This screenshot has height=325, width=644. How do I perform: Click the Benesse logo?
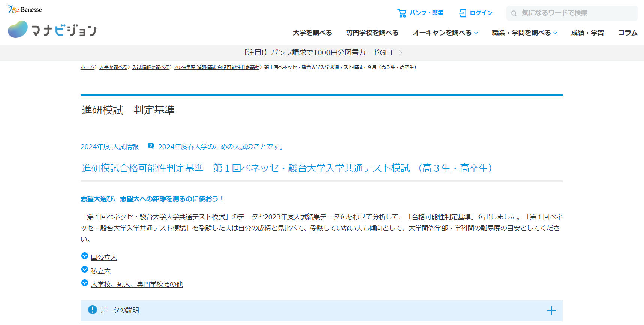click(x=25, y=9)
